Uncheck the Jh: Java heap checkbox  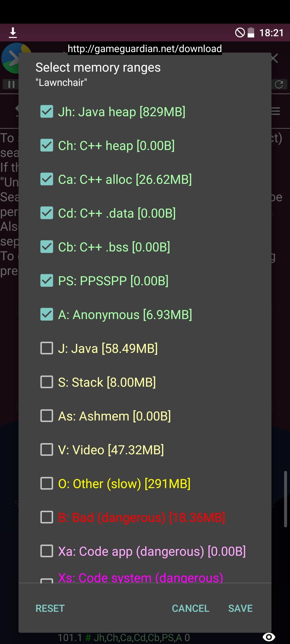[47, 112]
